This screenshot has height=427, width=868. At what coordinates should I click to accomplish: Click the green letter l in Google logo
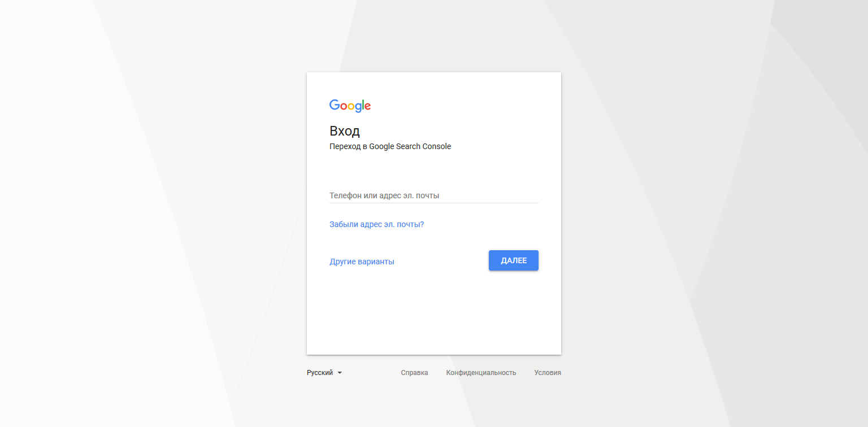(362, 105)
